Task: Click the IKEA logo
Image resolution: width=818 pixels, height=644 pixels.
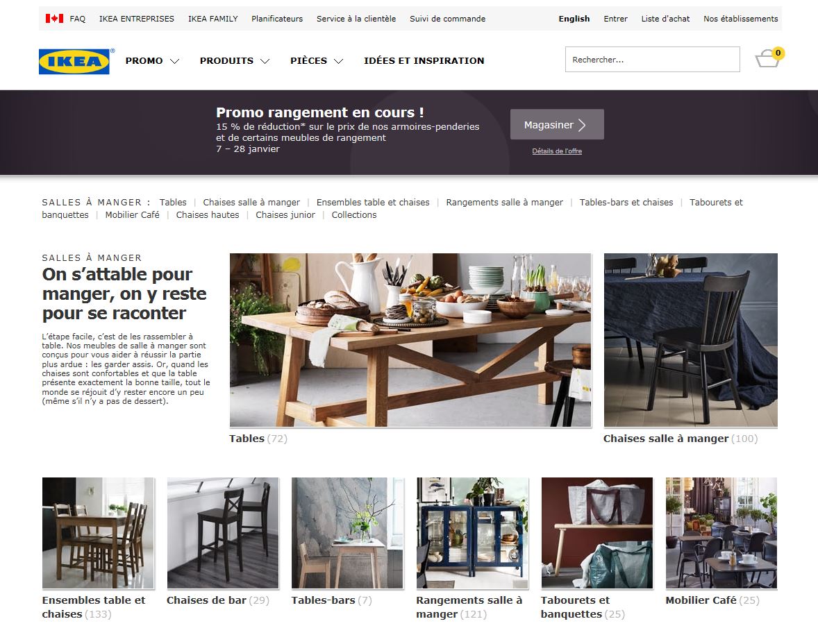Action: [74, 62]
